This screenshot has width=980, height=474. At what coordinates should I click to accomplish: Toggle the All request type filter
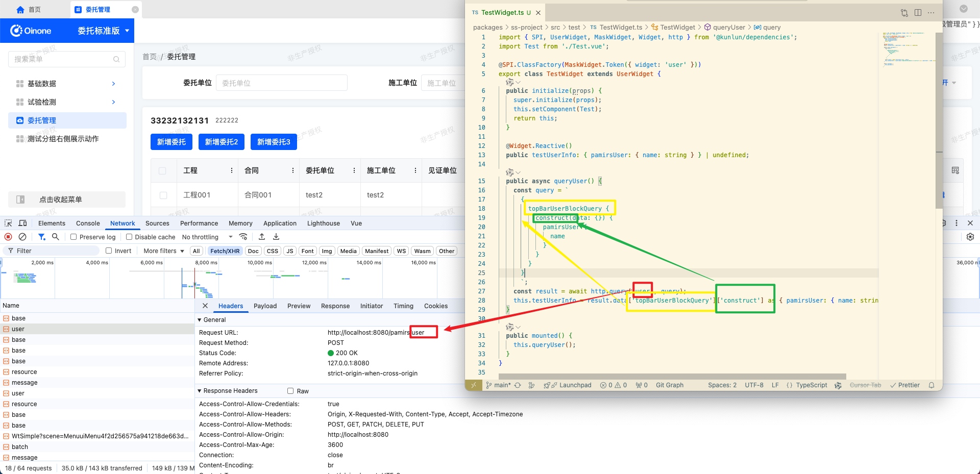point(197,251)
